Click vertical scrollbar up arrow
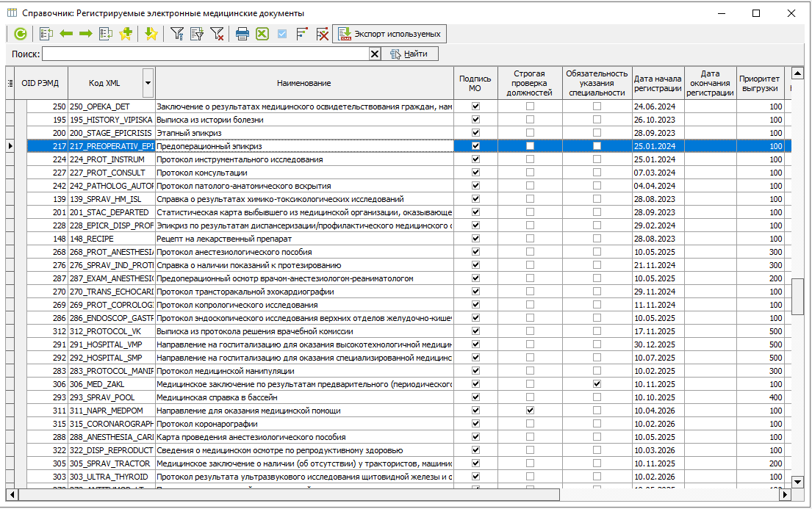This screenshot has height=509, width=812. [x=797, y=73]
